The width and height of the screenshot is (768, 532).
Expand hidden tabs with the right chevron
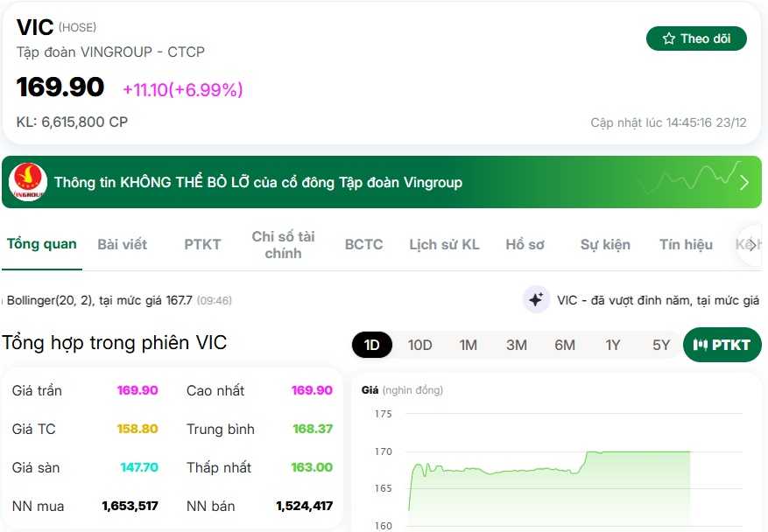click(x=750, y=245)
